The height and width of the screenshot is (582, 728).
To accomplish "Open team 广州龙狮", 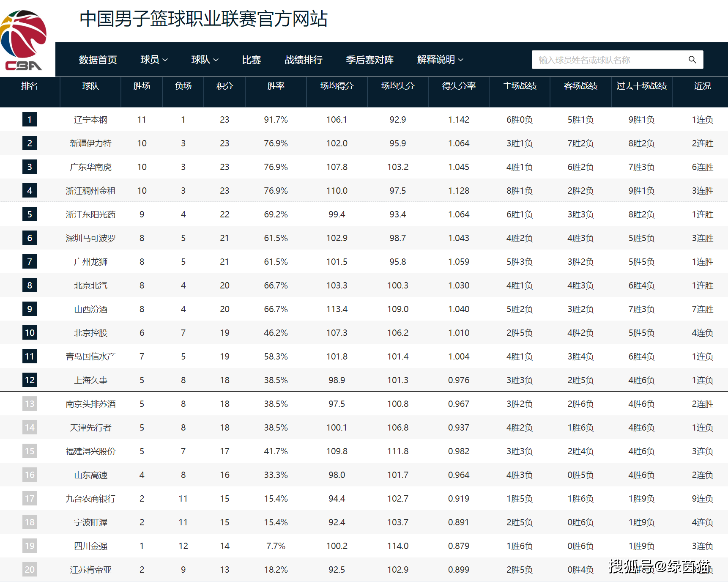I will (90, 262).
